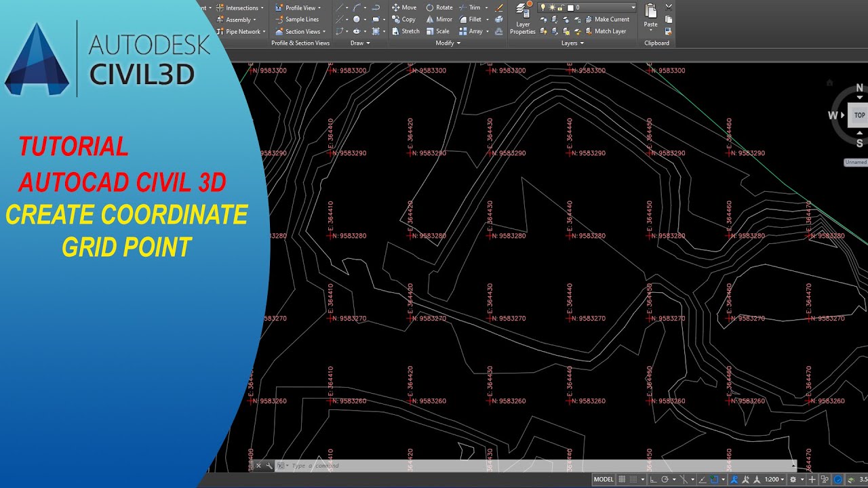Screen dimensions: 868x488
Task: Click the hardware acceleration blue circle icon
Action: click(x=837, y=479)
